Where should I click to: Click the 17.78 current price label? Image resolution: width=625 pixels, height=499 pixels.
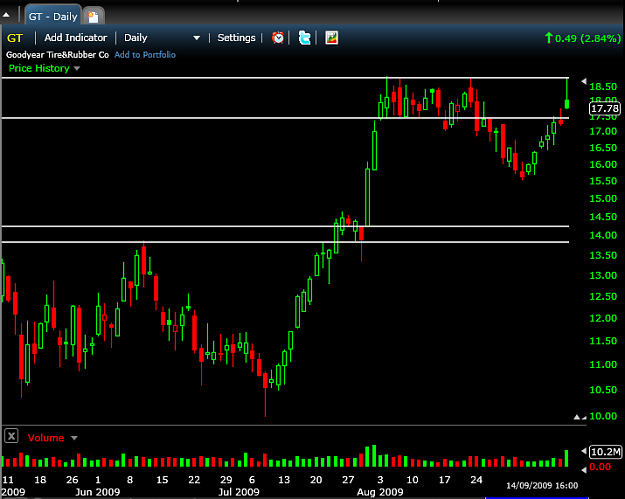(605, 108)
